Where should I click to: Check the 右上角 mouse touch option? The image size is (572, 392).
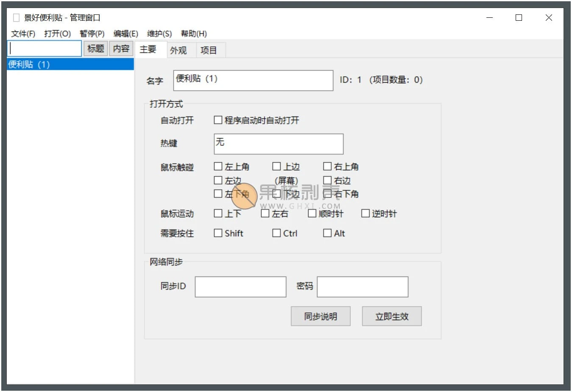click(x=328, y=166)
